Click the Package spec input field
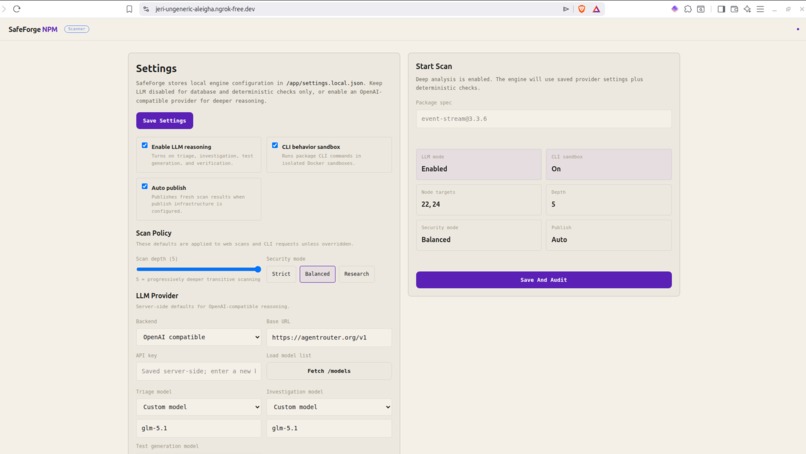 (x=544, y=119)
